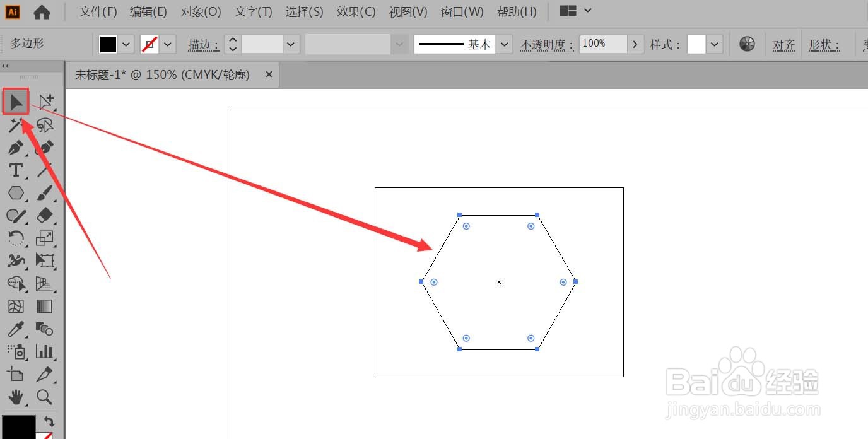The width and height of the screenshot is (868, 439).
Task: Select the Free Transform tool
Action: (45, 260)
